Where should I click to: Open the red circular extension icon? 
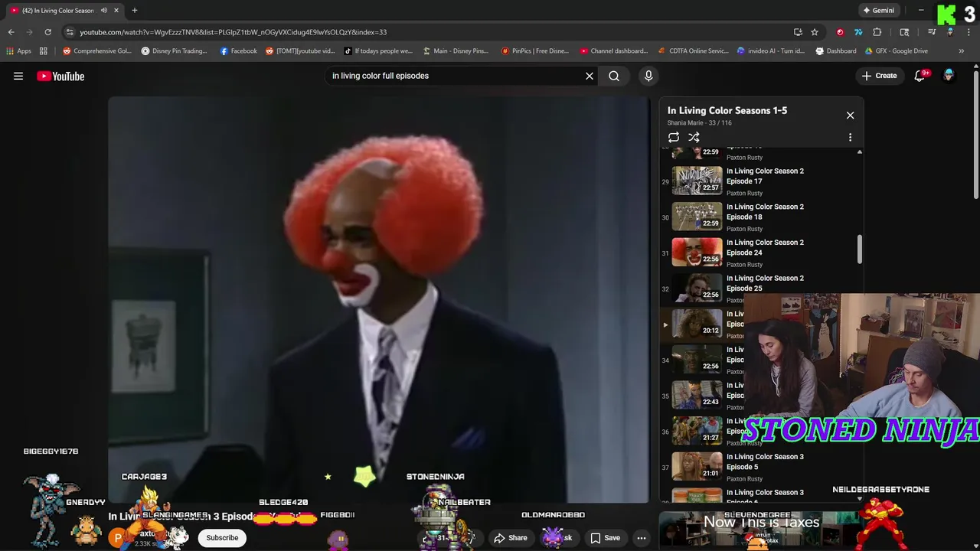click(x=840, y=32)
